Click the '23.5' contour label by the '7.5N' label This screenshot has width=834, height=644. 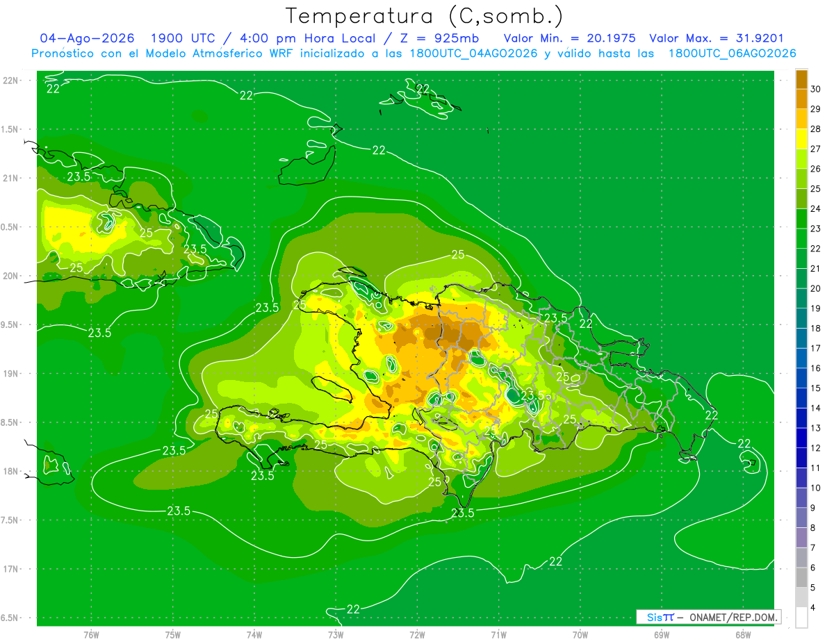(x=179, y=511)
